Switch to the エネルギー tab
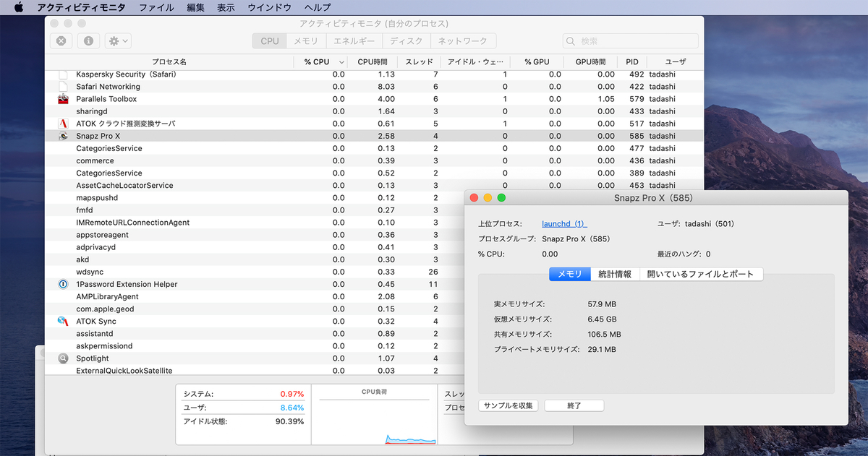This screenshot has height=456, width=868. click(x=354, y=41)
